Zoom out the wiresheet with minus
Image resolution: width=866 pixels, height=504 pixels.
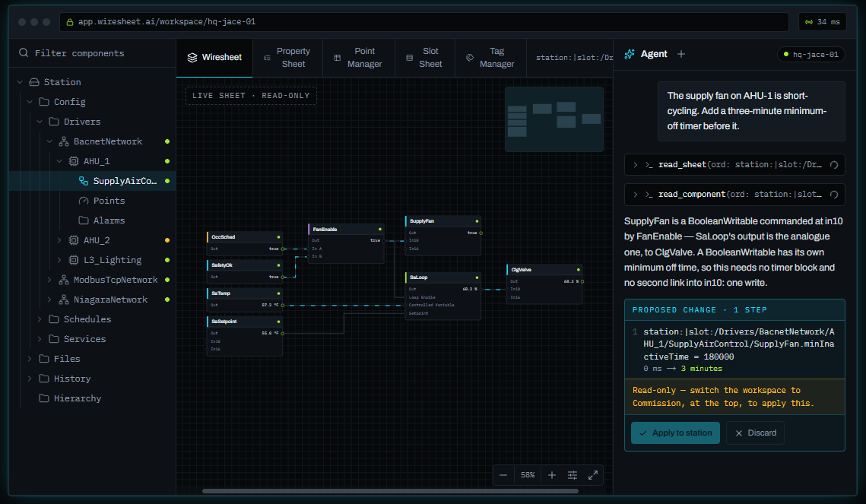point(503,475)
